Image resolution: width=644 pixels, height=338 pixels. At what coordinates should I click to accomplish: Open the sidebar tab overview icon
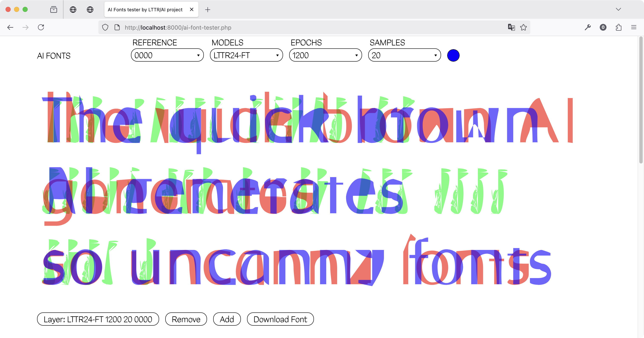coord(53,10)
